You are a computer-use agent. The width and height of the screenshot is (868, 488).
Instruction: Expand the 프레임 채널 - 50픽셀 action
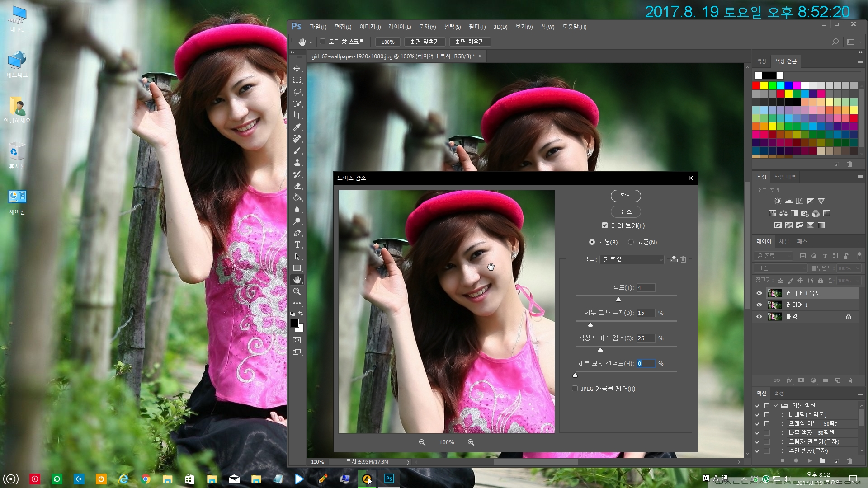tap(783, 423)
